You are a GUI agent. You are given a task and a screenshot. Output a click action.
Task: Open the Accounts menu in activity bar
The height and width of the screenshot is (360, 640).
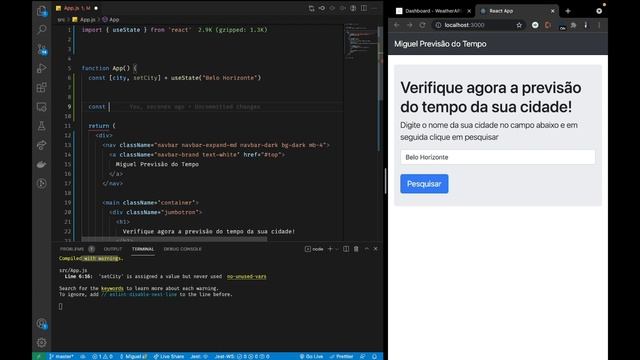tap(42, 324)
